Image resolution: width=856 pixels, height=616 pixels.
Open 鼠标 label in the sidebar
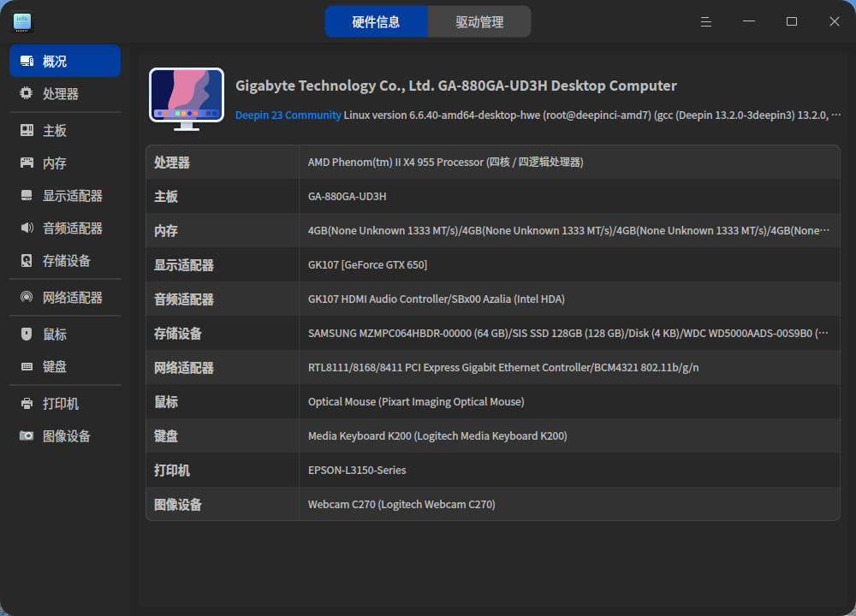click(55, 335)
